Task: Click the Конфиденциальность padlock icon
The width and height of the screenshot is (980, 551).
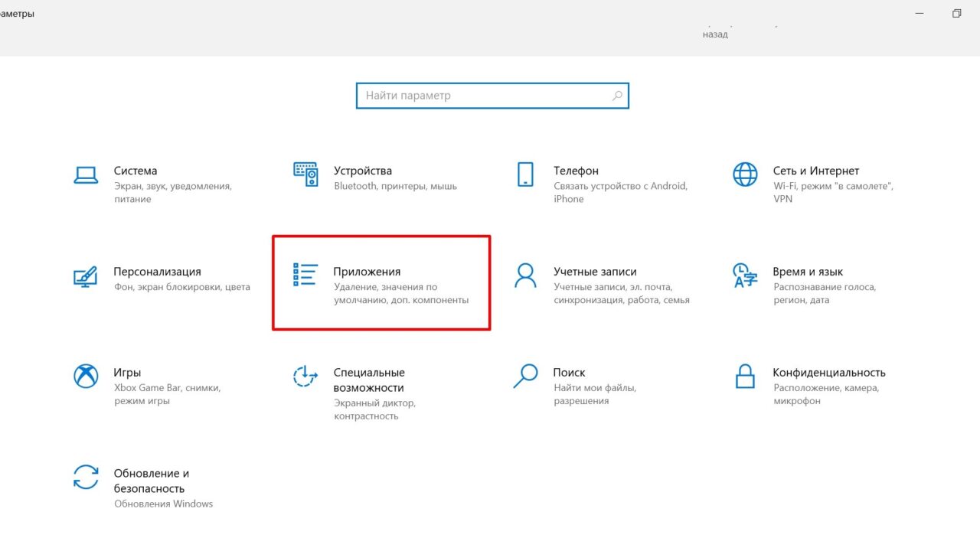Action: (745, 376)
